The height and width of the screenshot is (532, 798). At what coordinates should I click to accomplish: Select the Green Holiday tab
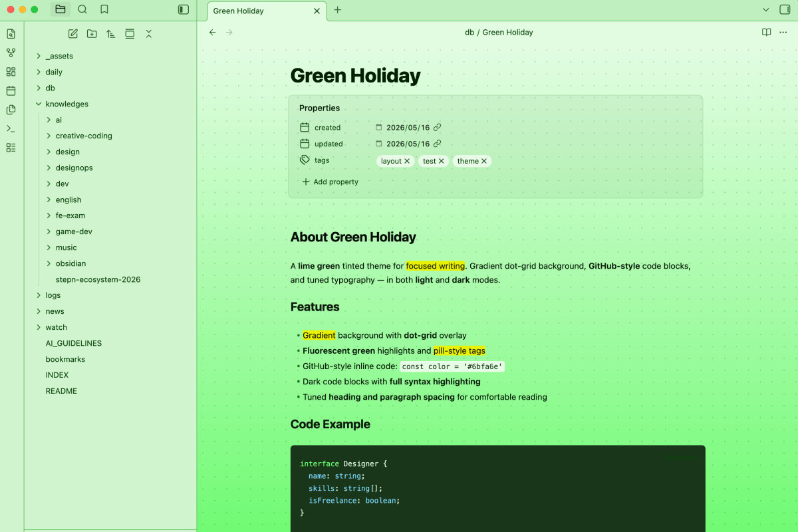coord(267,11)
